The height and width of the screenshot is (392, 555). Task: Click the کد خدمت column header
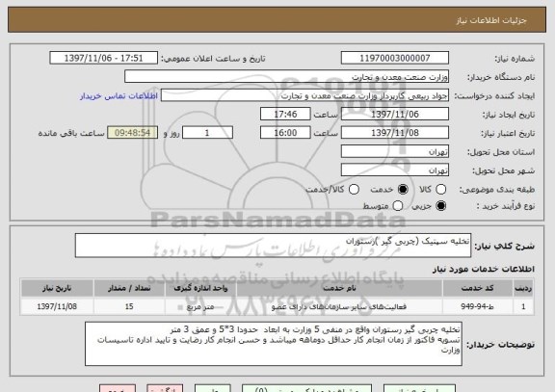pos(477,288)
